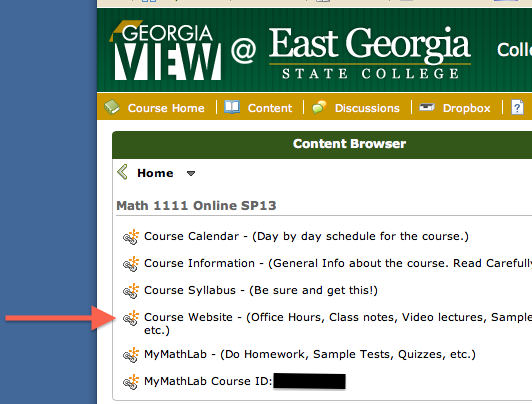Open the Content menu item
Image resolution: width=532 pixels, height=404 pixels.
[x=270, y=108]
